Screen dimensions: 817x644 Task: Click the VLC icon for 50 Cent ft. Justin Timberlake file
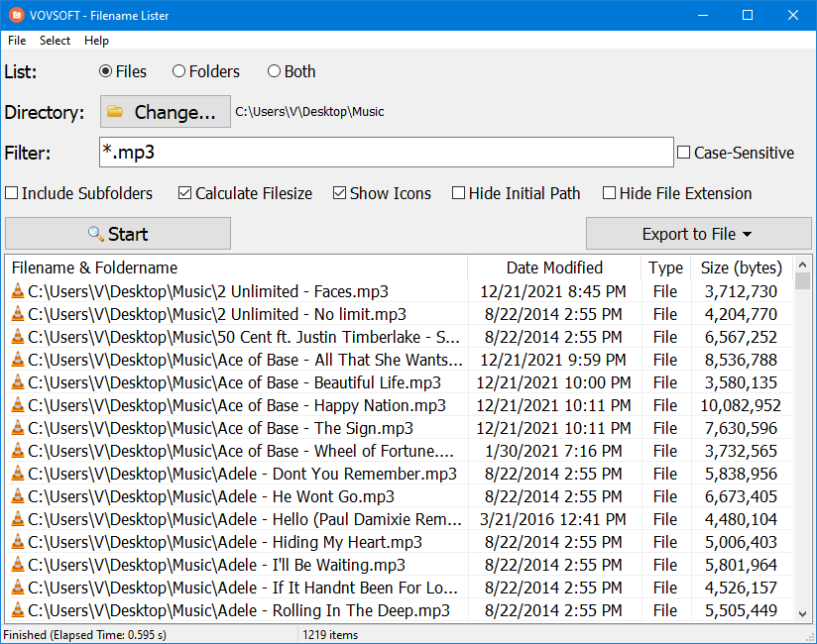[17, 337]
